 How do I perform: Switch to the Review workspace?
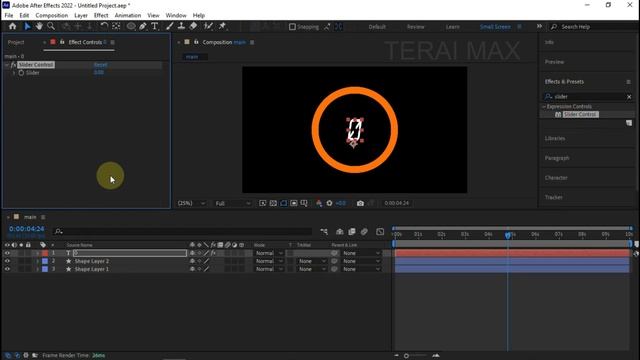coord(416,27)
